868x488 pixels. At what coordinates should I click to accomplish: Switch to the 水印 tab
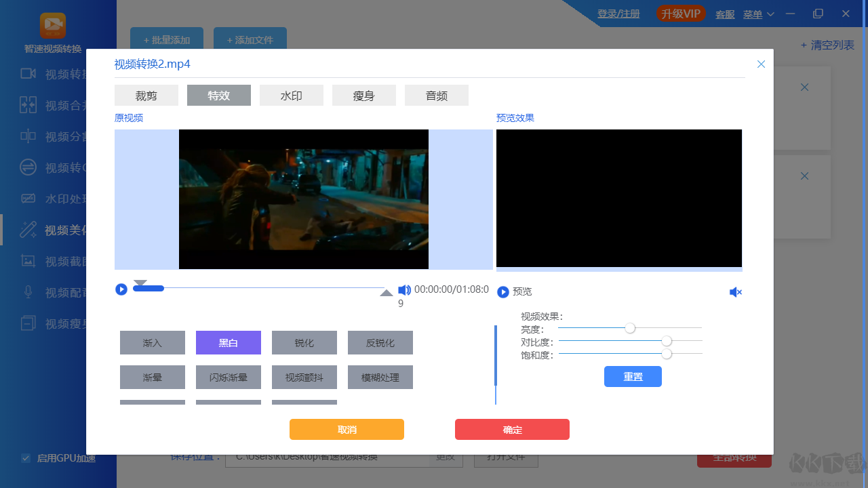coord(292,95)
